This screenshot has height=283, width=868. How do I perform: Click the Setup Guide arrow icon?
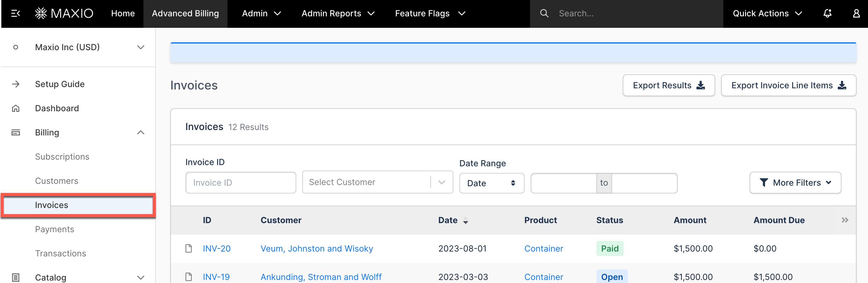(16, 84)
